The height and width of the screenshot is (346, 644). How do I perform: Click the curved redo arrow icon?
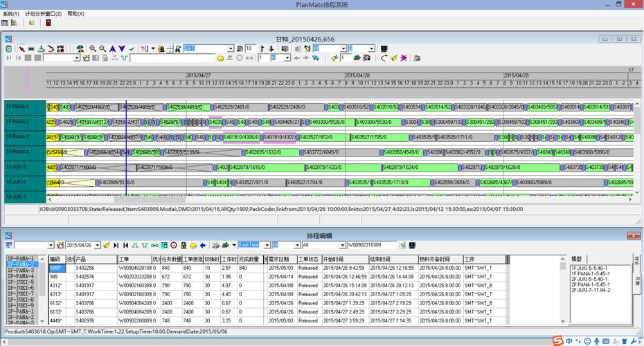tap(384, 58)
